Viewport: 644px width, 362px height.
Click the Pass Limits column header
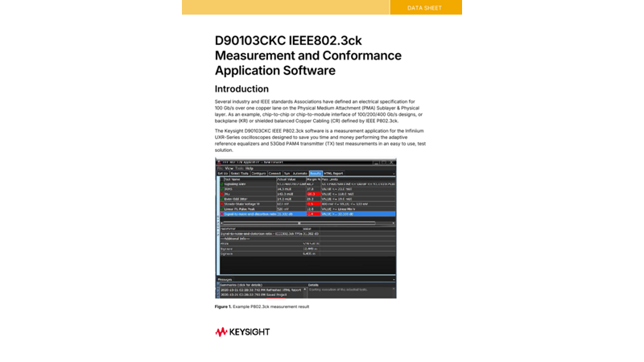[x=330, y=179]
